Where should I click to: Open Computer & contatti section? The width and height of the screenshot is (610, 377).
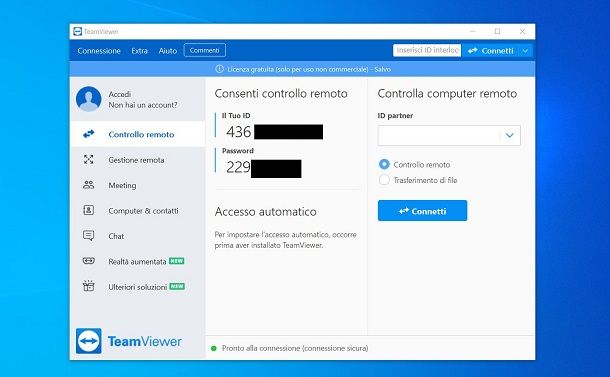138,210
